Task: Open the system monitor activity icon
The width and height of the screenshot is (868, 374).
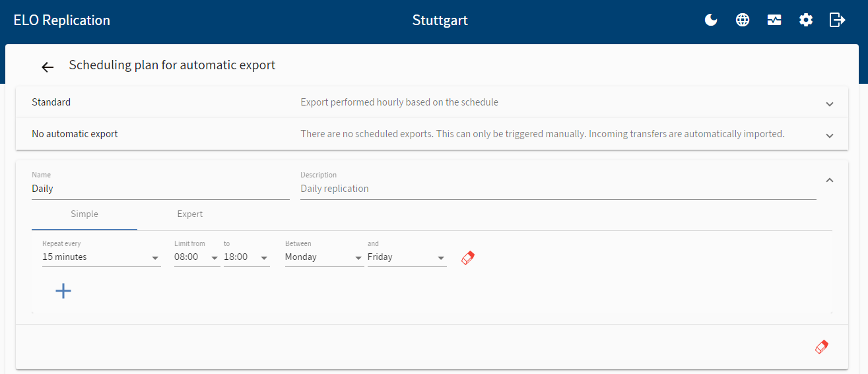Action: (774, 20)
